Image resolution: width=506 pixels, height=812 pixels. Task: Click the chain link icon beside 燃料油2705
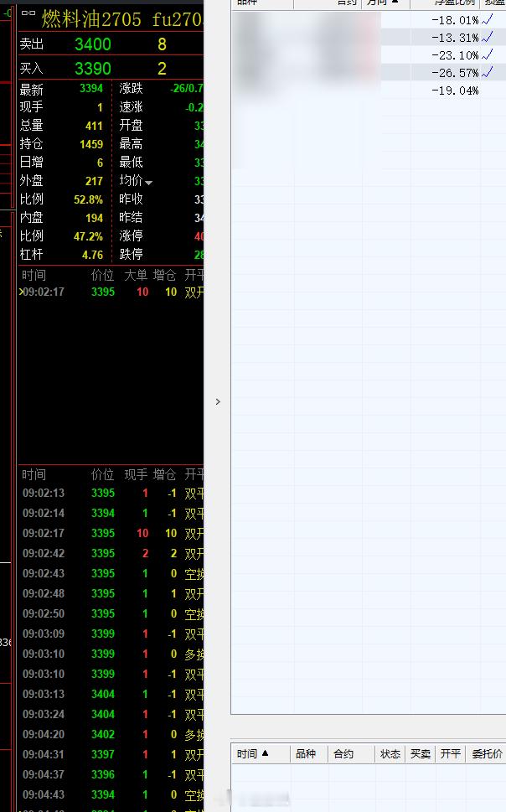[28, 13]
